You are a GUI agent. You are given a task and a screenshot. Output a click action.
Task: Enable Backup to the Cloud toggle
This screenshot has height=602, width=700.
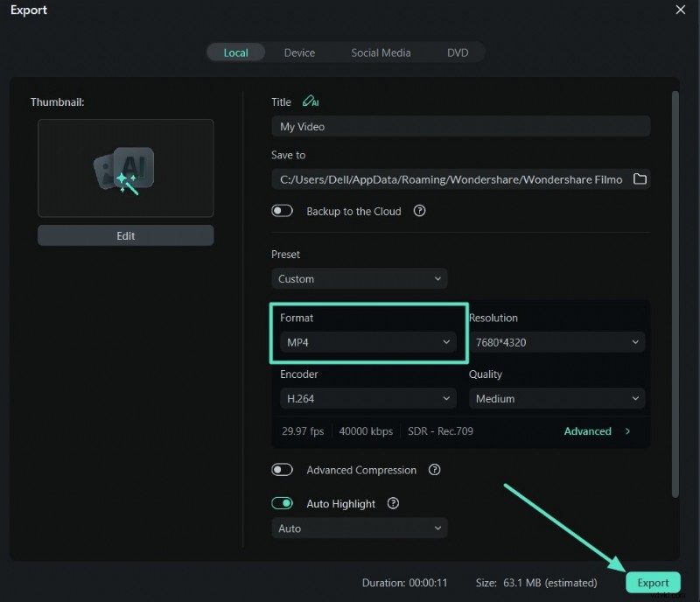pyautogui.click(x=282, y=211)
